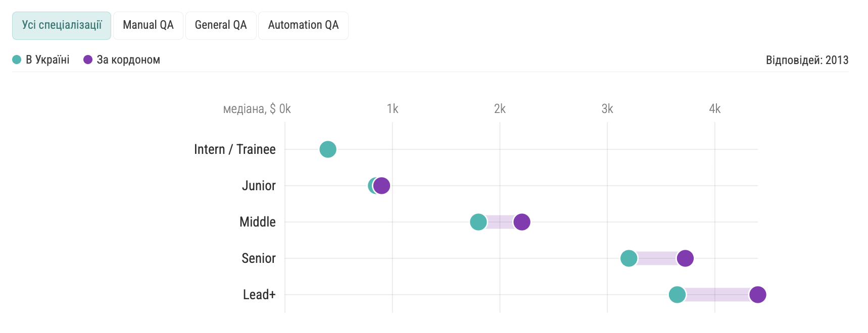Switch to Automation QA tab

tap(303, 25)
